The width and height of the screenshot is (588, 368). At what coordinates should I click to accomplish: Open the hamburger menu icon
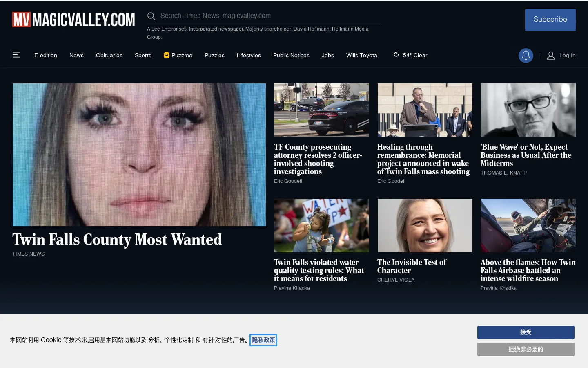tap(16, 55)
